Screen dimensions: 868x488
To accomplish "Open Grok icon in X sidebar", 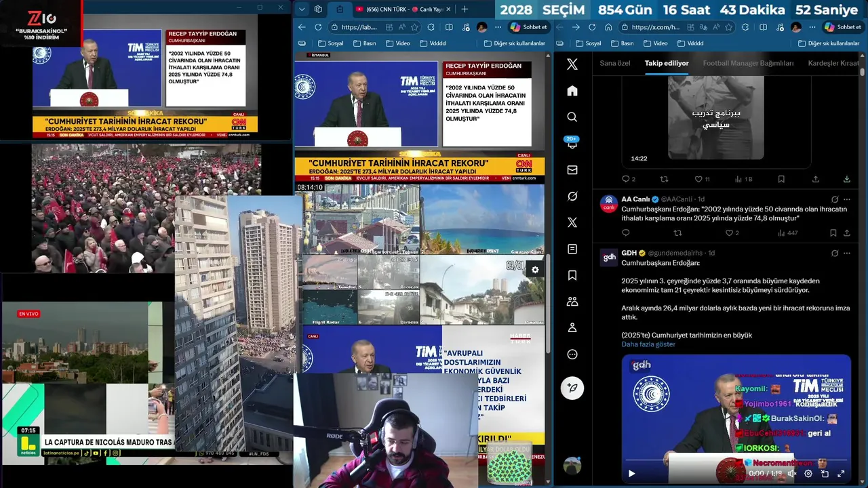I will (572, 196).
